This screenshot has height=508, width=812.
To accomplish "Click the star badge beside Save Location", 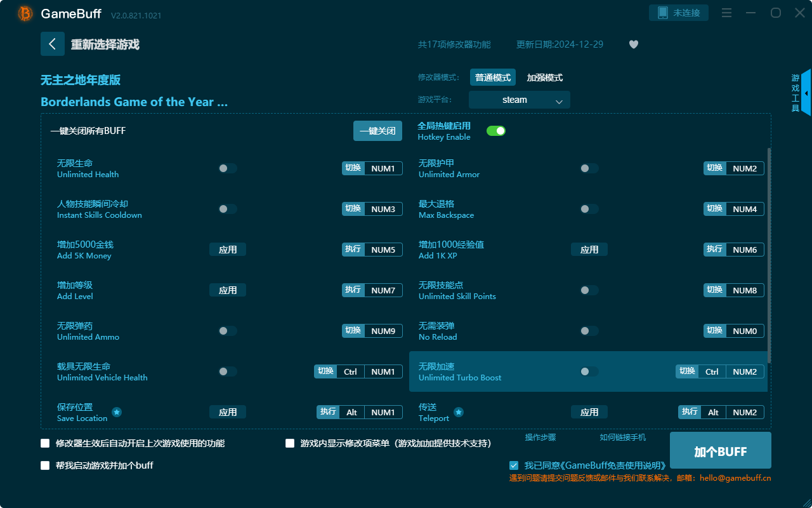I will 117,412.
